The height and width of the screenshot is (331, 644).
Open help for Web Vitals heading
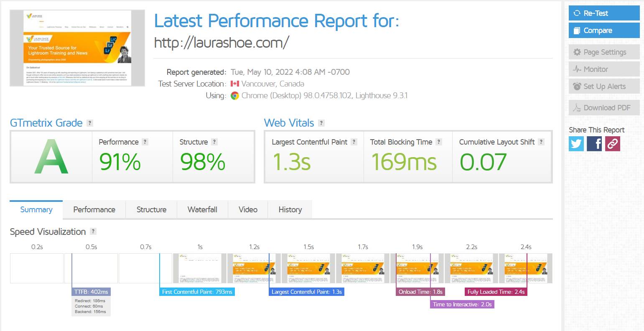(x=321, y=123)
